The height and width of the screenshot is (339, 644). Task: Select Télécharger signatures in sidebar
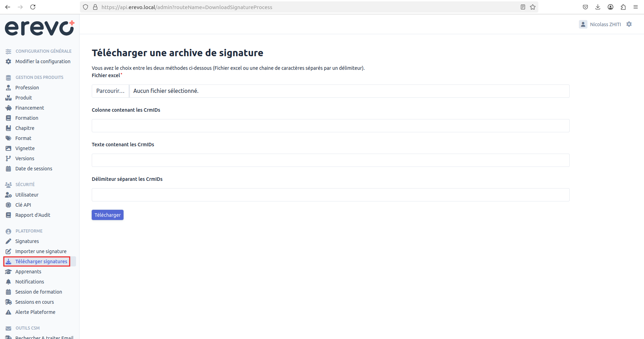41,261
